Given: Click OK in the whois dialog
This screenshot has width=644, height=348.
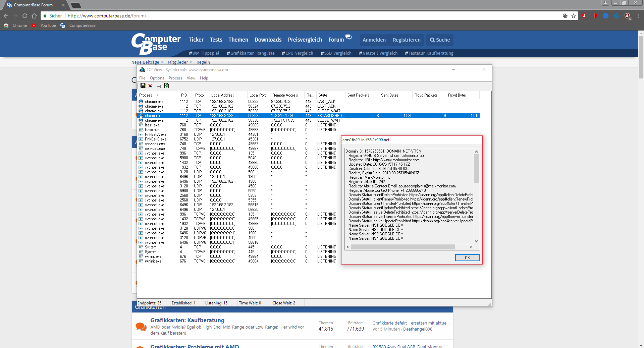Looking at the screenshot, I should click(x=467, y=257).
